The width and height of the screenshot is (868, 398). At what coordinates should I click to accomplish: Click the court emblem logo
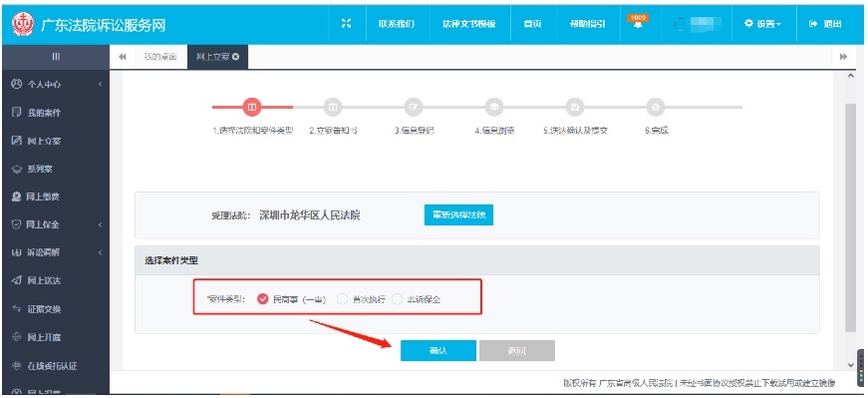pyautogui.click(x=23, y=24)
